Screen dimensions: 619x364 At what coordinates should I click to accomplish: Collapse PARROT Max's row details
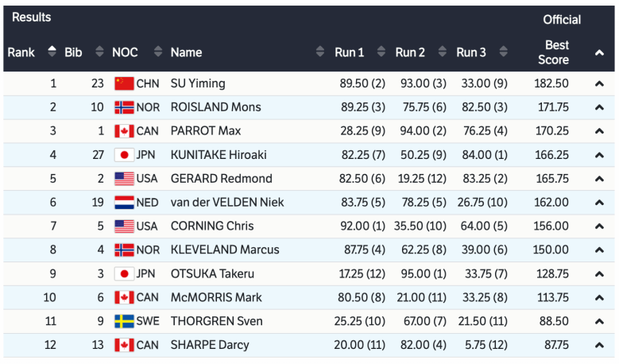[x=599, y=131]
